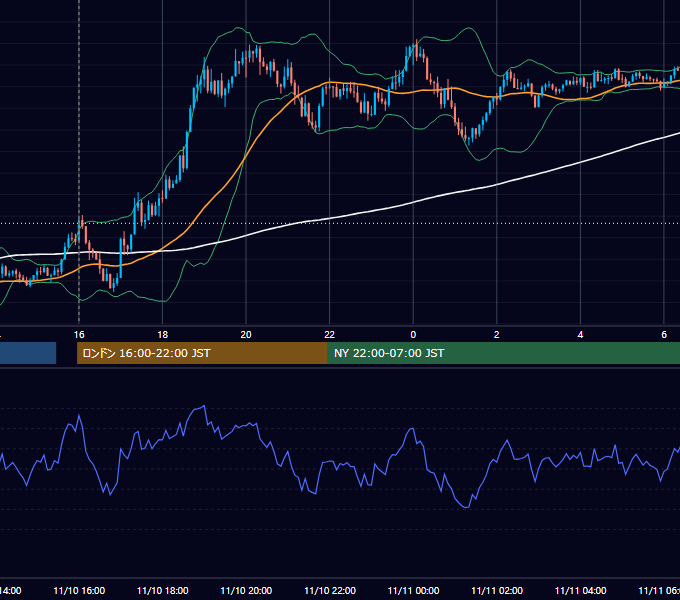This screenshot has width=680, height=600.
Task: Click hour label 6 on chart axis
Action: click(664, 334)
